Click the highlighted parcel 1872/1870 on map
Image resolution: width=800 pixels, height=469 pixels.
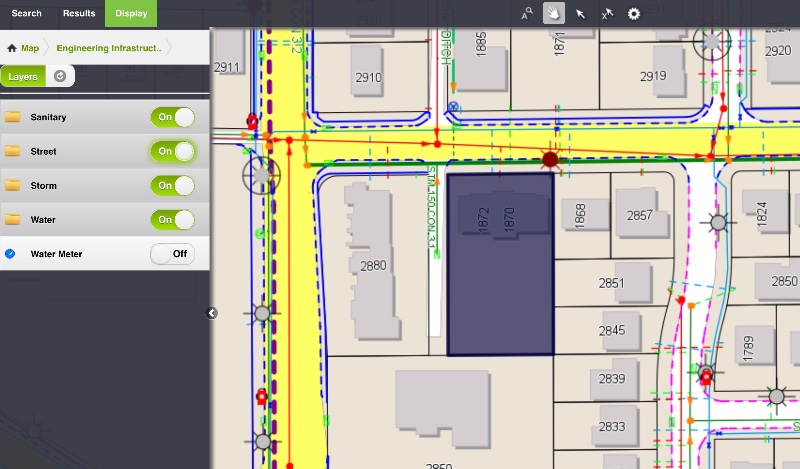pos(500,290)
